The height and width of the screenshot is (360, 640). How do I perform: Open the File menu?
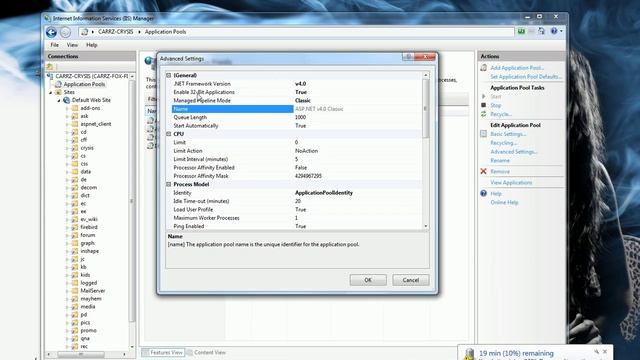[x=54, y=45]
